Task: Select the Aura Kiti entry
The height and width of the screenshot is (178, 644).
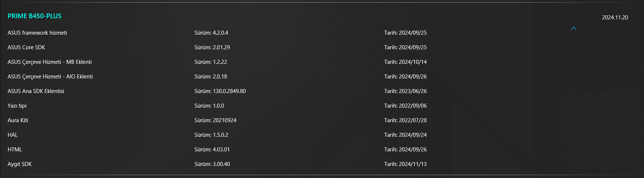Action: [18, 120]
